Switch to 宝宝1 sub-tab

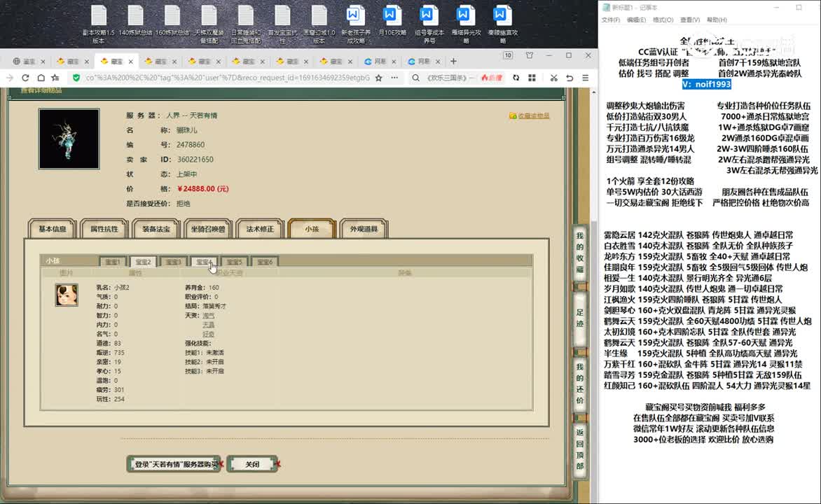pos(113,262)
